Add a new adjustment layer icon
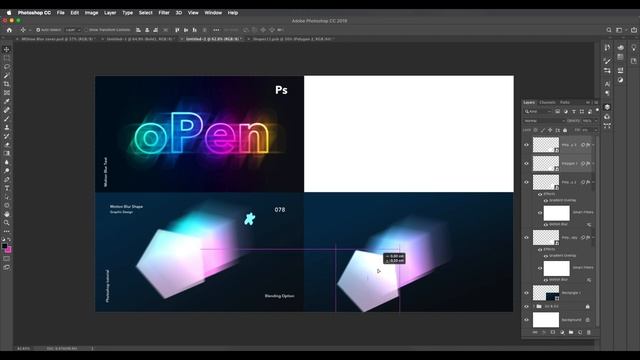This screenshot has width=640, height=360. coord(562,332)
